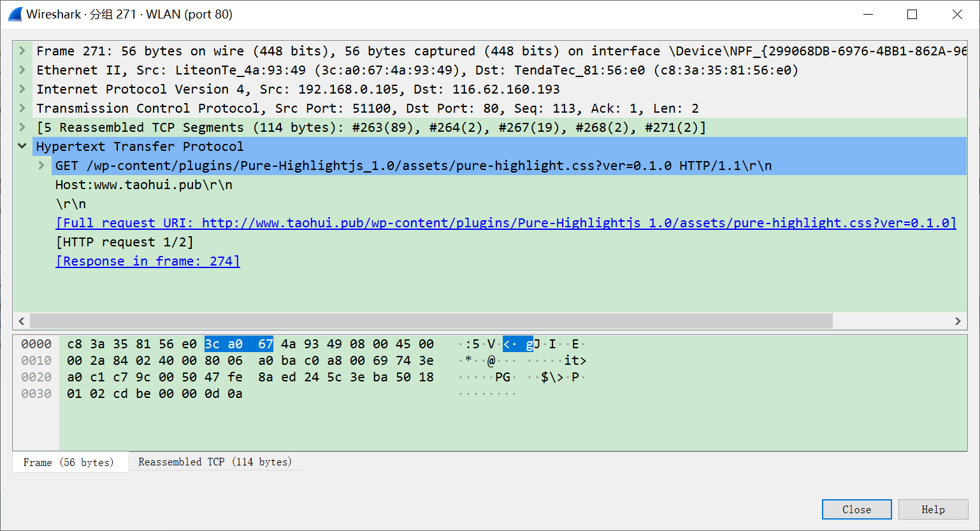Click the horizontal scrollbar thumb
The height and width of the screenshot is (531, 980).
coord(431,321)
